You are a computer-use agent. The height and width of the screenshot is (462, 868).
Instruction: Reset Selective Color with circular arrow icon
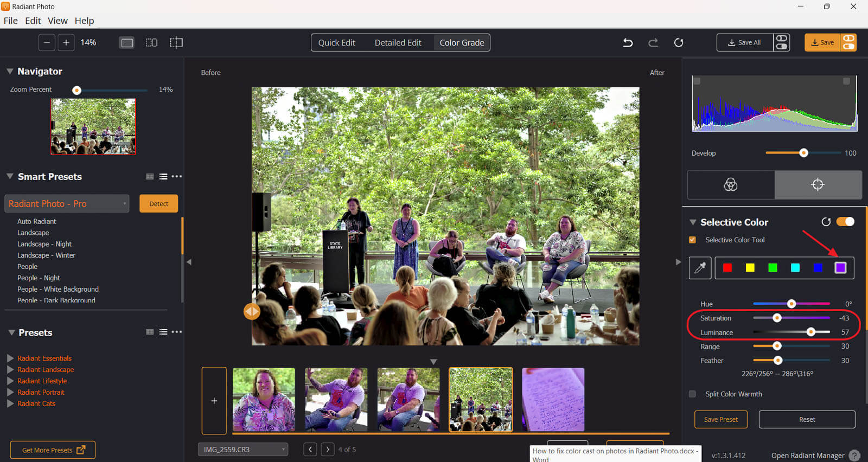coord(826,222)
